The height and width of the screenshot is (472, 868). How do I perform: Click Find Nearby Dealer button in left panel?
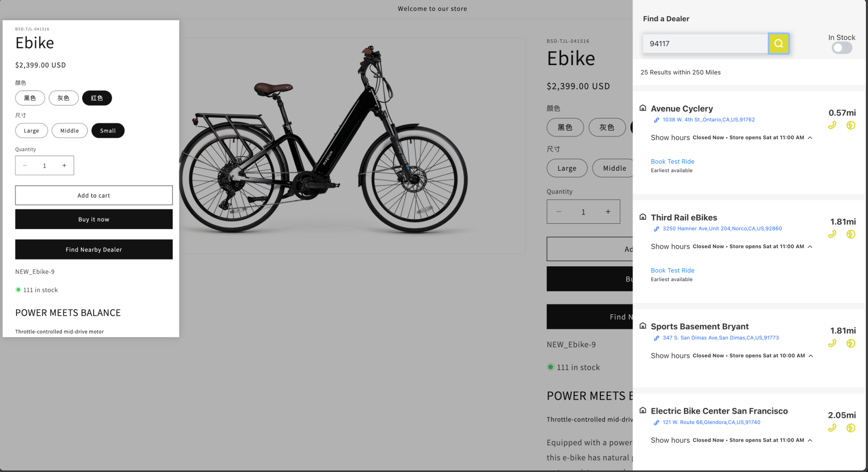click(x=94, y=250)
